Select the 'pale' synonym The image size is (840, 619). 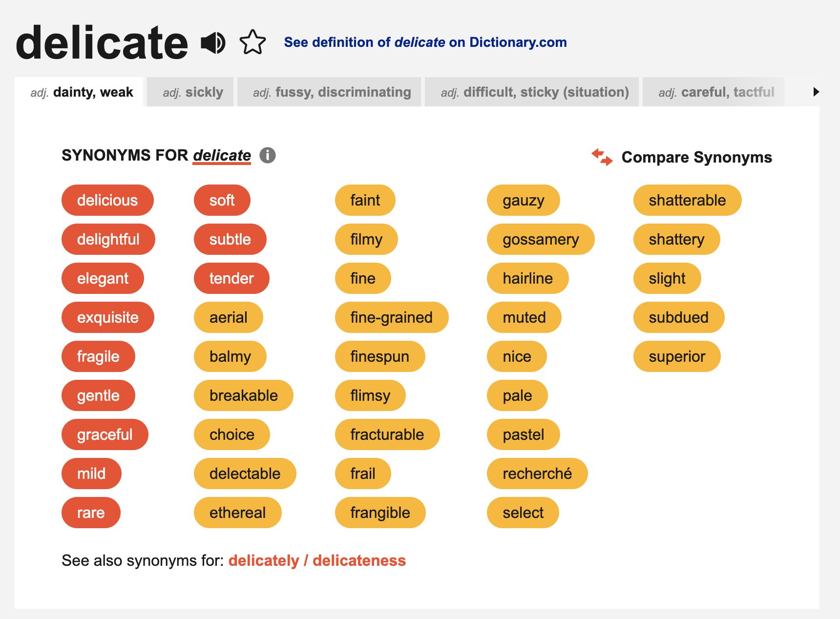[518, 395]
